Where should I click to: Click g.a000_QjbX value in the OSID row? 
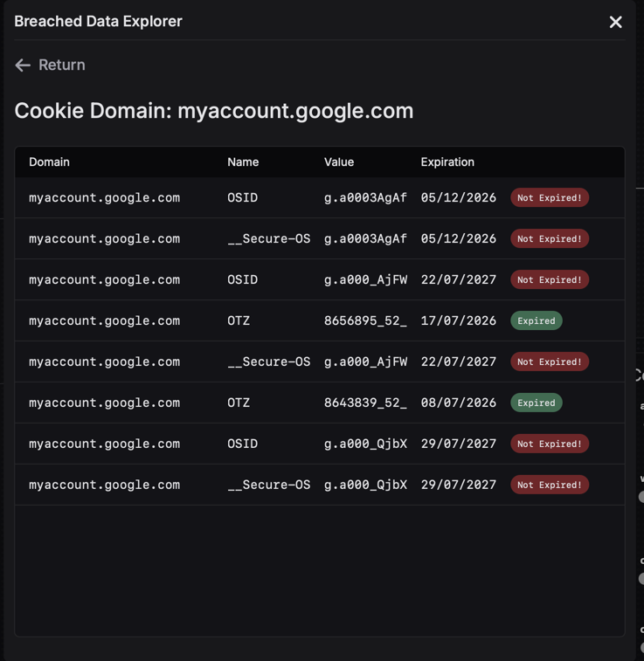tap(365, 444)
